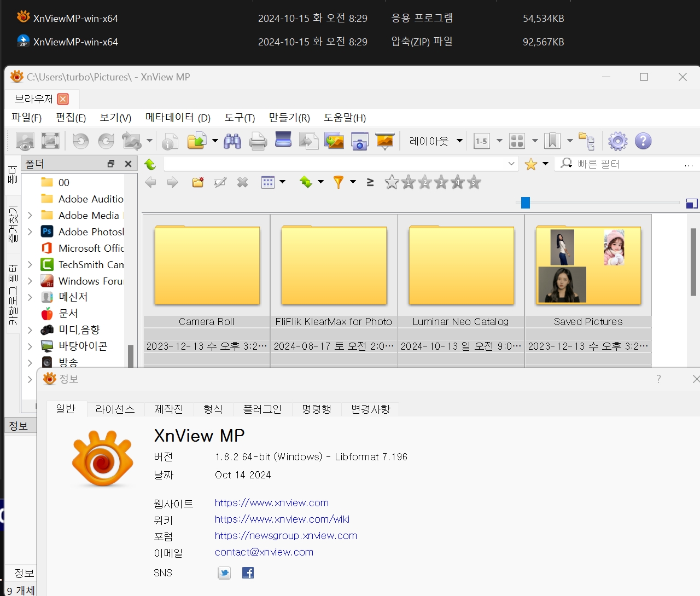Open the favorites star dropdown arrow
This screenshot has height=596, width=700.
tap(545, 164)
